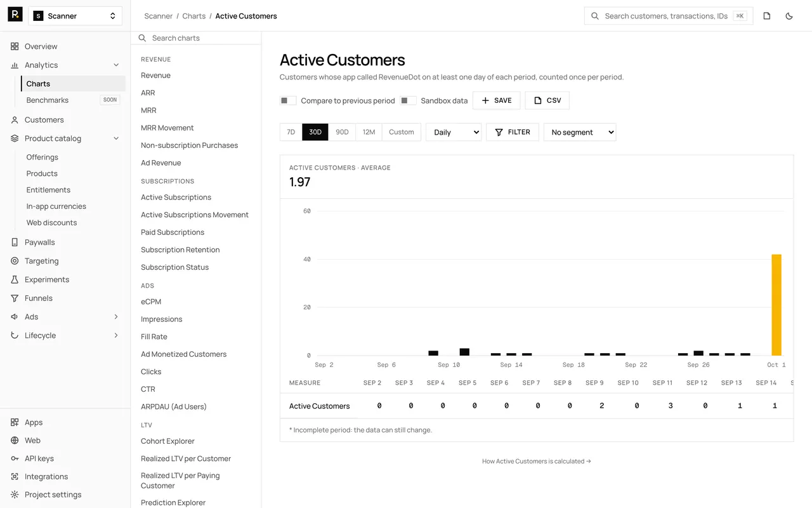Click the file icon on CSV
The image size is (812, 508).
point(538,100)
